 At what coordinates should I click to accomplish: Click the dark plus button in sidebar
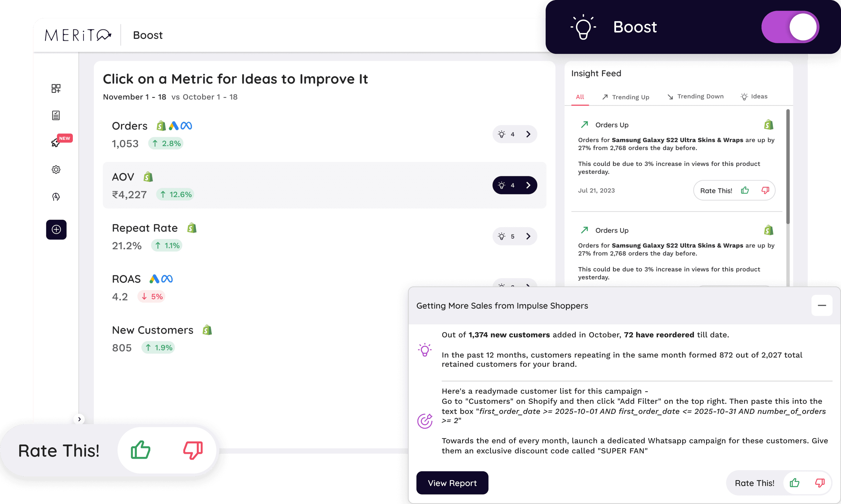tap(56, 230)
